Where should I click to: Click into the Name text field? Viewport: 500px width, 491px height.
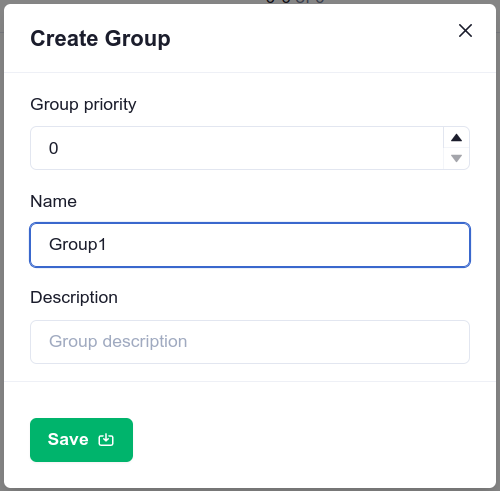click(250, 245)
